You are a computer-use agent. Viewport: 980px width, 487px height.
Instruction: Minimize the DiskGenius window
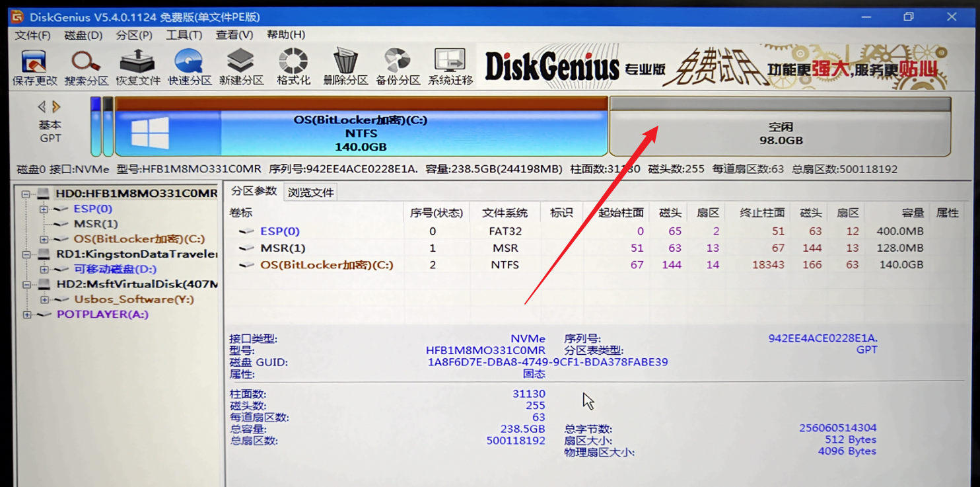(866, 17)
